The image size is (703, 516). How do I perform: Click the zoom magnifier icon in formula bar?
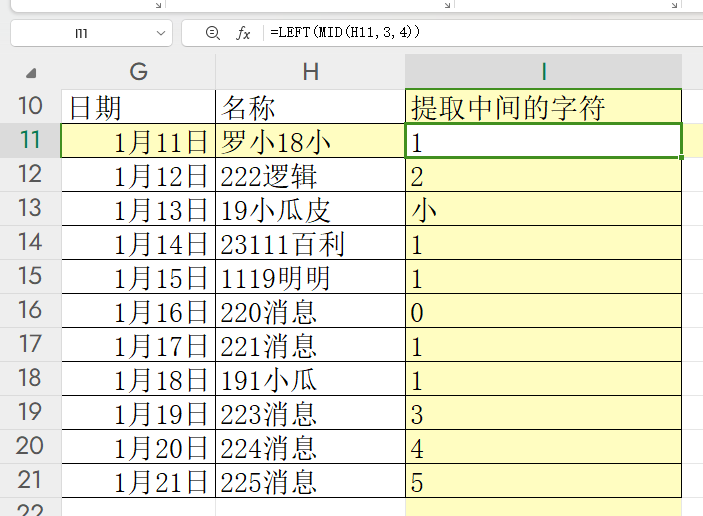tap(213, 33)
